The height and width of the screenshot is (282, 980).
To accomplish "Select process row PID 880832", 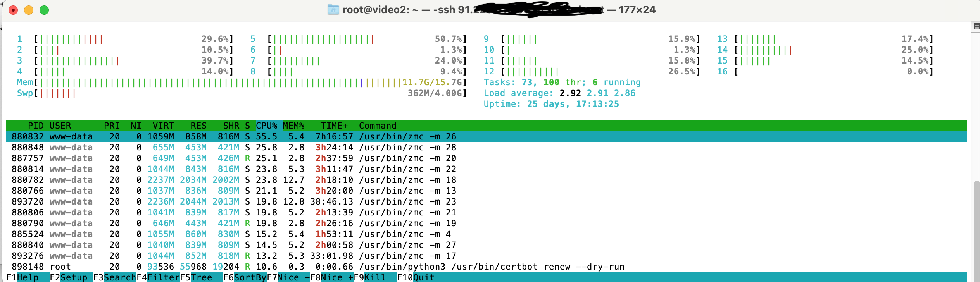I will pos(486,136).
